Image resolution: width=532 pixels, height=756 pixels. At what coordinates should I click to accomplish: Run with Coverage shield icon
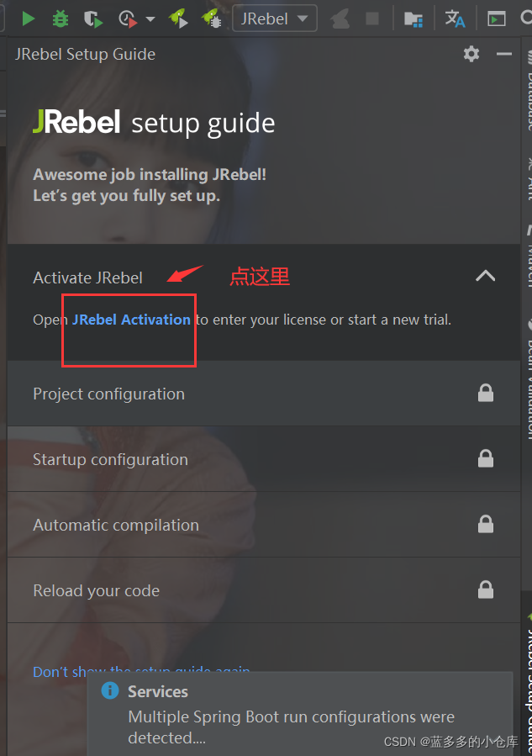click(92, 18)
